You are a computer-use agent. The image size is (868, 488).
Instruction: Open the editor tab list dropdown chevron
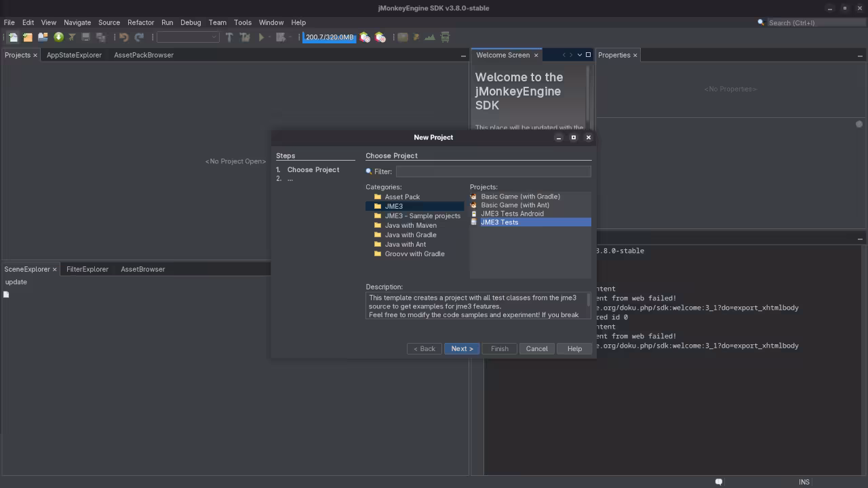[580, 55]
